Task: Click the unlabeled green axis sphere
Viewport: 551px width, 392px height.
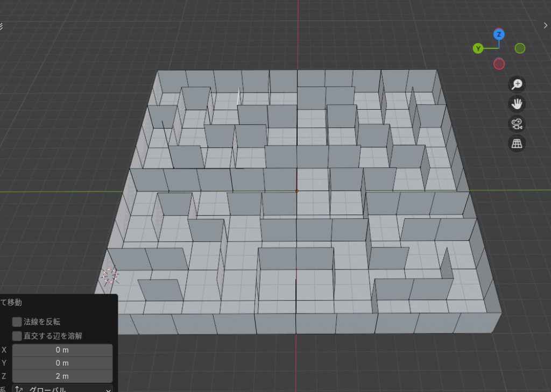Action: (519, 48)
